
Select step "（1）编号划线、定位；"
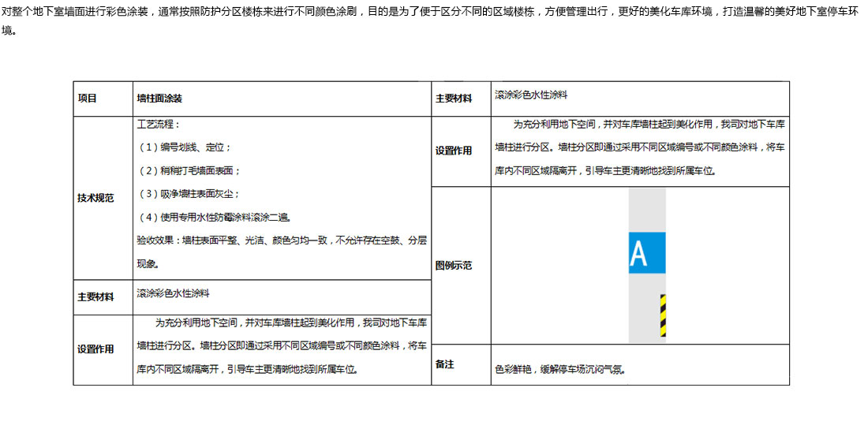pyautogui.click(x=185, y=147)
